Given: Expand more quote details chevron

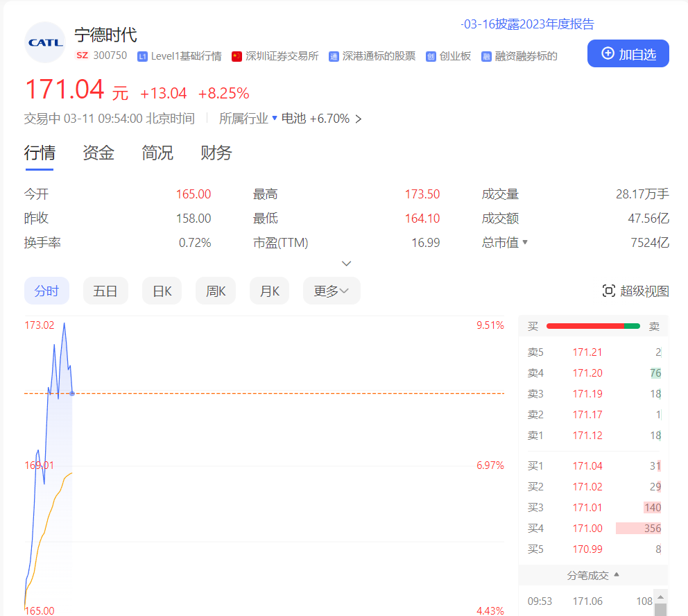Looking at the screenshot, I should click(347, 264).
